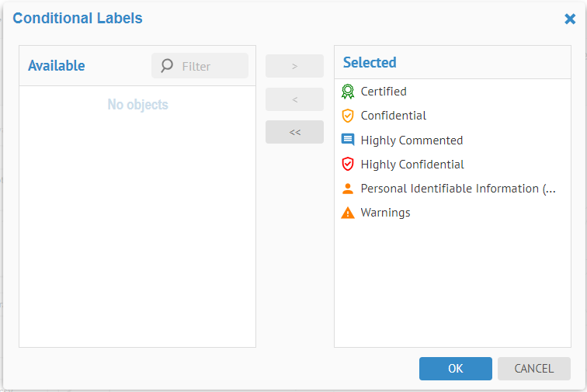
Task: Select the Highly Confidential label entry
Action: pyautogui.click(x=412, y=165)
